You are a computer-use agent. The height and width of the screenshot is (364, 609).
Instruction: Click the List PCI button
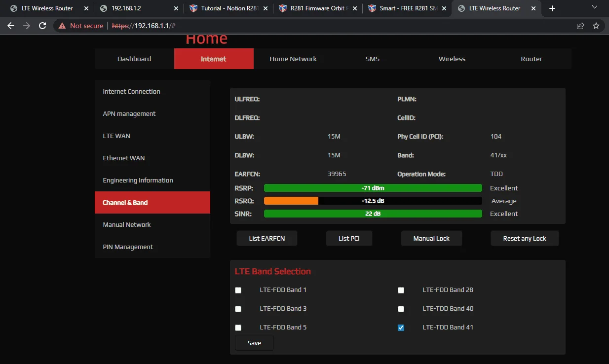[x=349, y=238]
